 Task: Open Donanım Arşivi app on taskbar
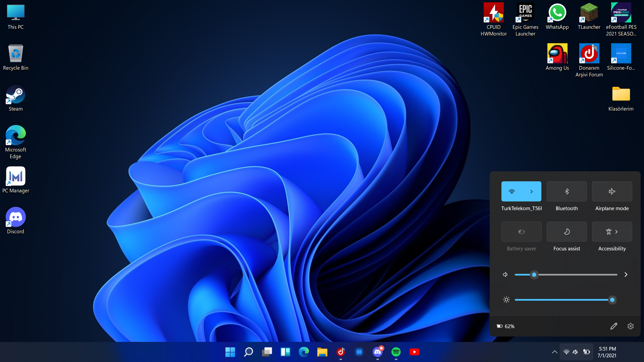point(341,352)
